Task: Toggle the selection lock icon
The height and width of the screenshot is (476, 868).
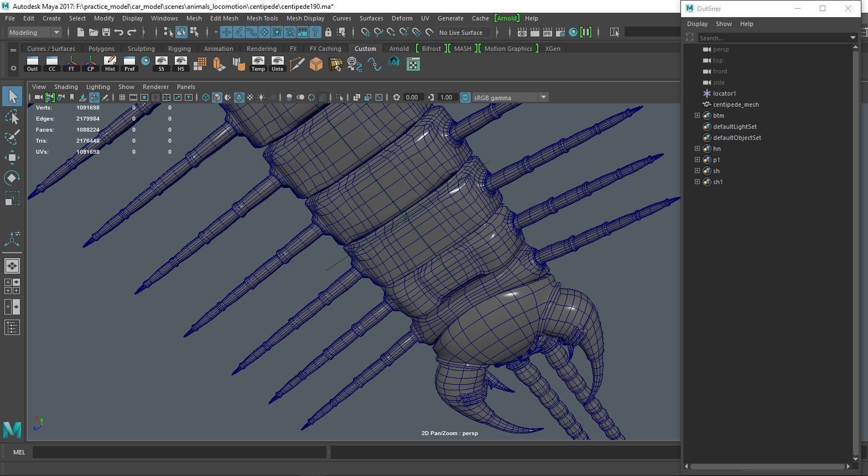Action: (x=328, y=32)
